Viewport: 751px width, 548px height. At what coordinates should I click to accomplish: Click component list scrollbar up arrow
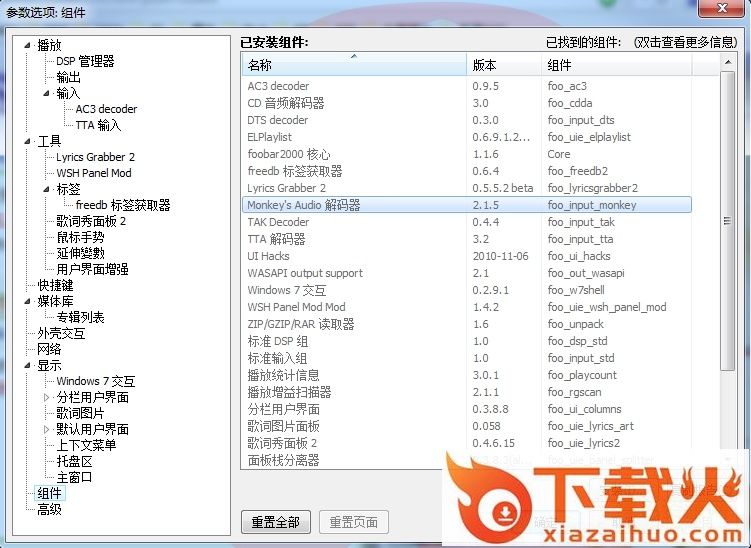pyautogui.click(x=728, y=62)
